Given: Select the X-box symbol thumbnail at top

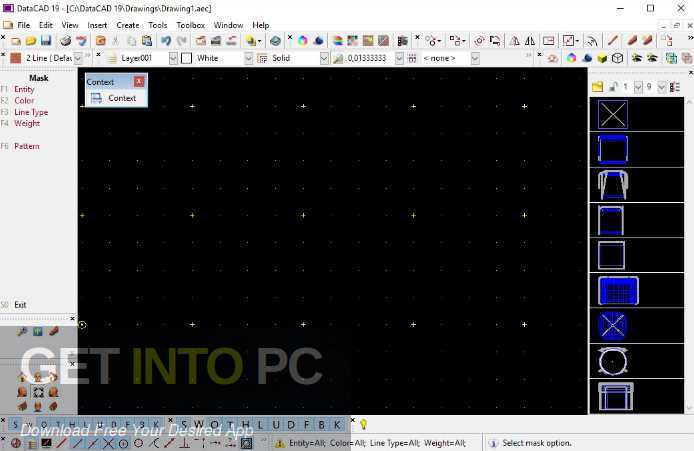Looking at the screenshot, I should [x=613, y=115].
